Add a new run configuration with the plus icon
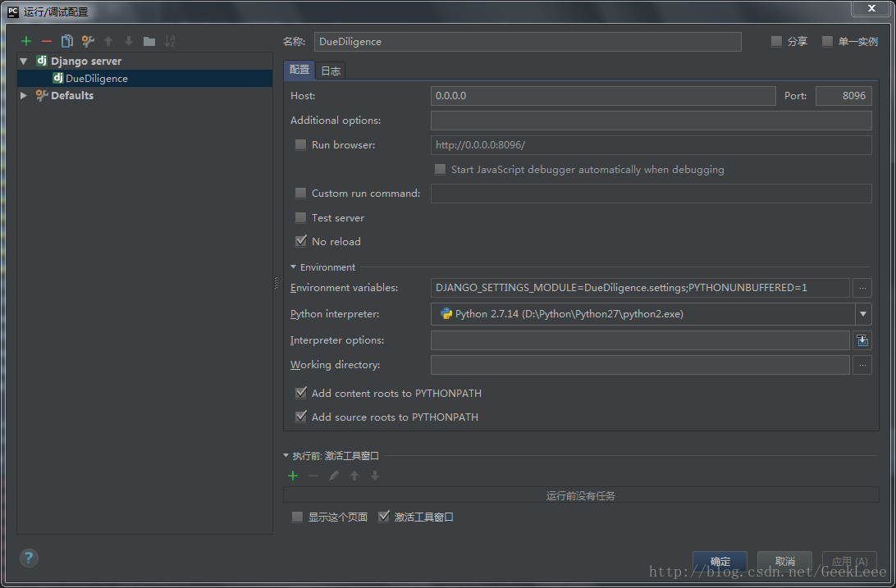Viewport: 896px width, 588px height. 26,41
